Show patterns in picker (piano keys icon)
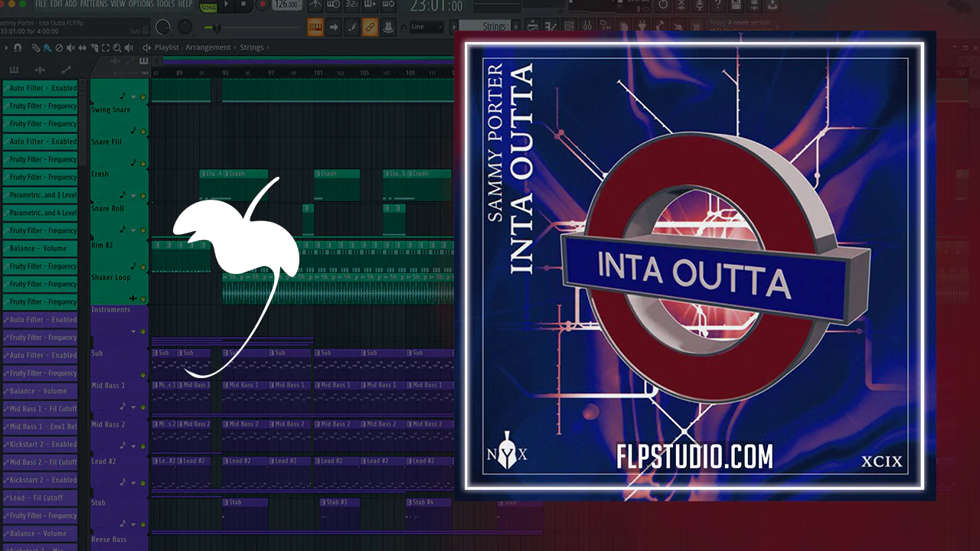This screenshot has width=980, height=551. (x=14, y=70)
